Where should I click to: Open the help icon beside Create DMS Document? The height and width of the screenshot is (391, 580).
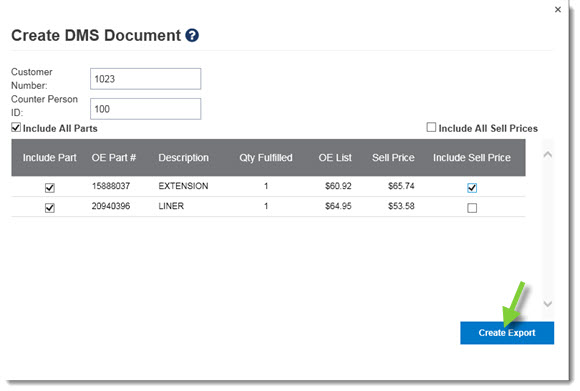point(192,36)
